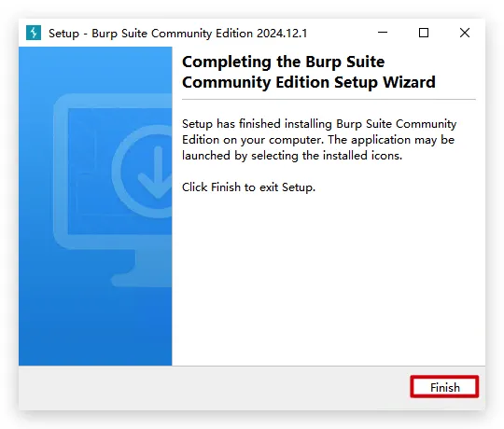The height and width of the screenshot is (429, 504).
Task: Click the monitor stand graphic in banner
Action: point(142,269)
